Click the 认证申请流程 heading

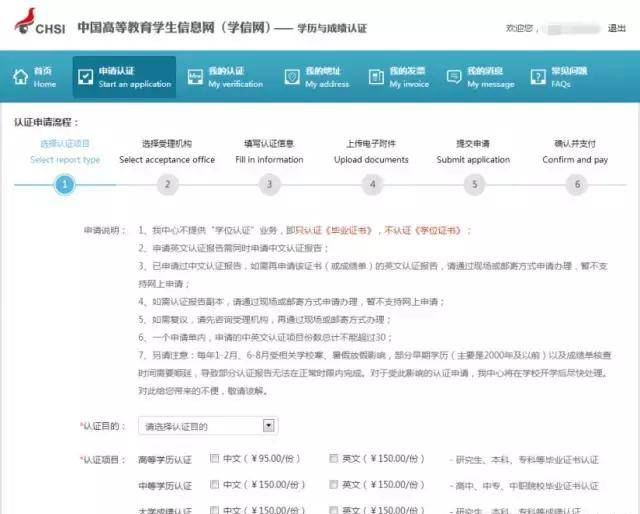pos(46,122)
